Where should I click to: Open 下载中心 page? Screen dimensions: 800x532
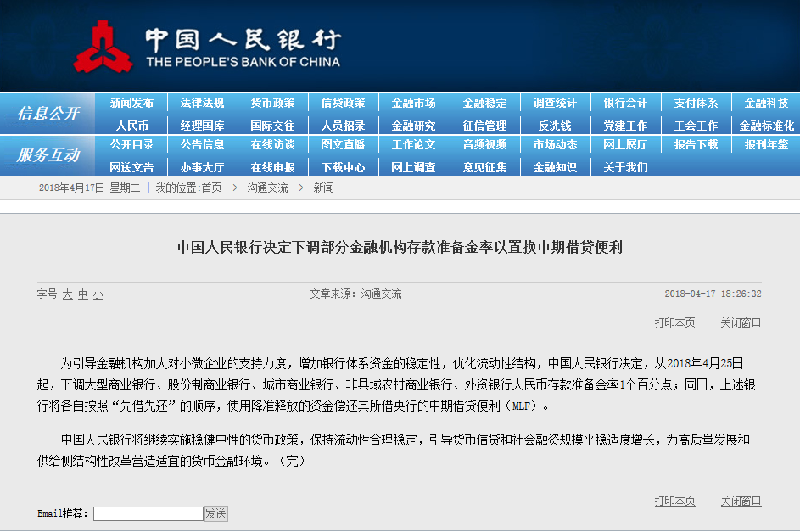343,167
